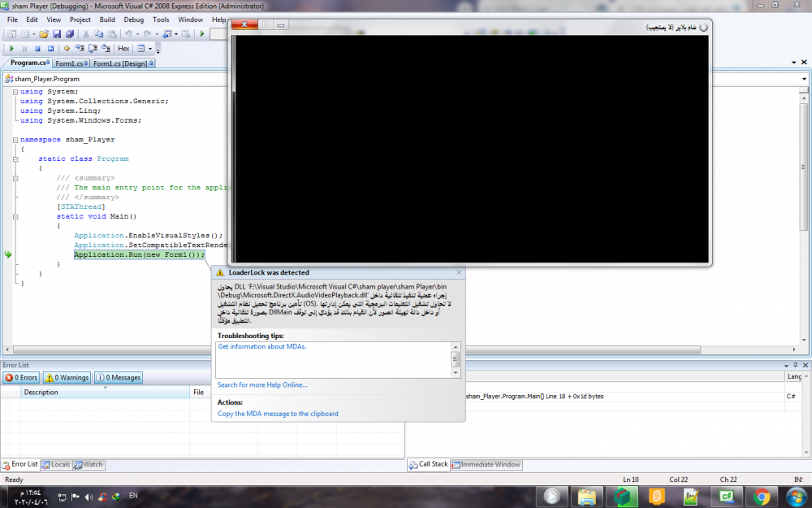This screenshot has width=812, height=508.
Task: Click the New Project toolbar icon
Action: [x=11, y=33]
